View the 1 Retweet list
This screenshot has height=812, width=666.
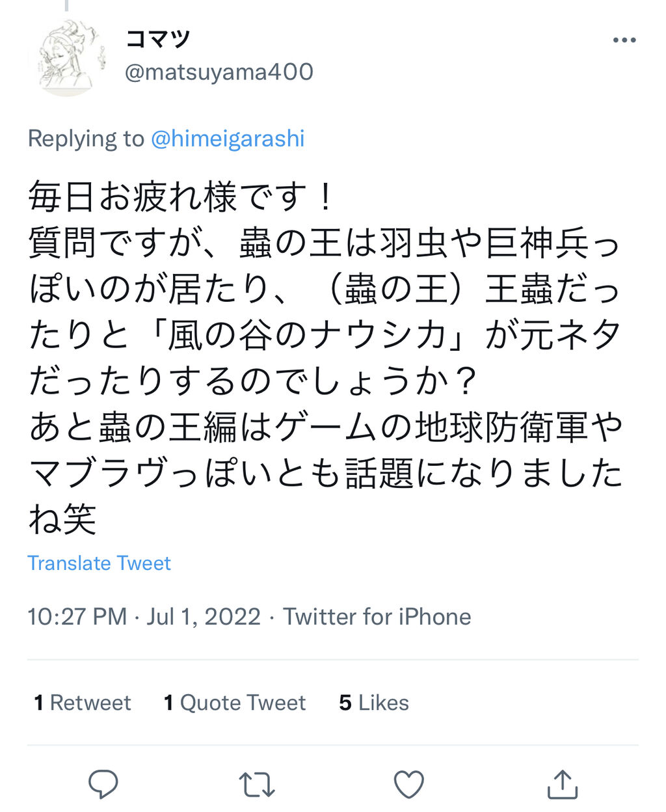coord(83,703)
